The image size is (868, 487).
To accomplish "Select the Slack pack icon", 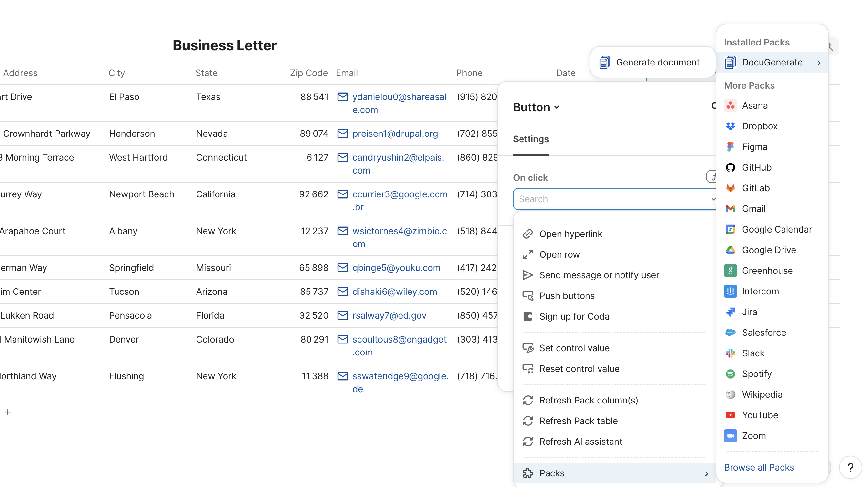I will click(731, 353).
